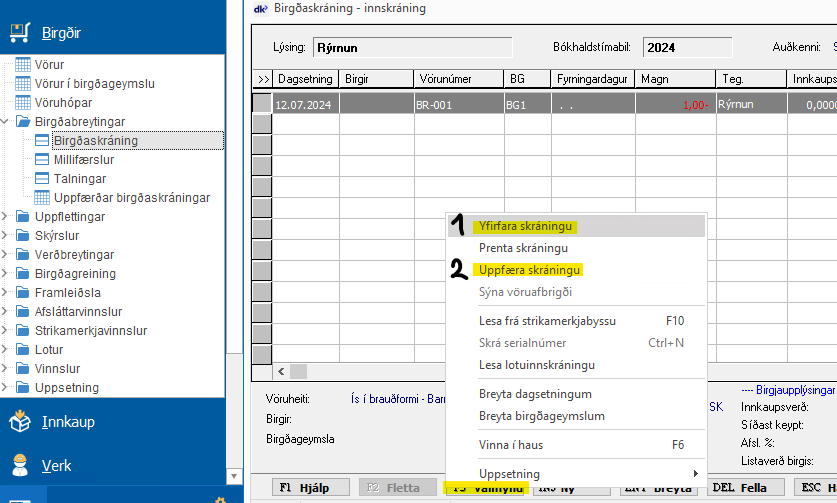Select Uppfæra skráningu in context menu

530,270
